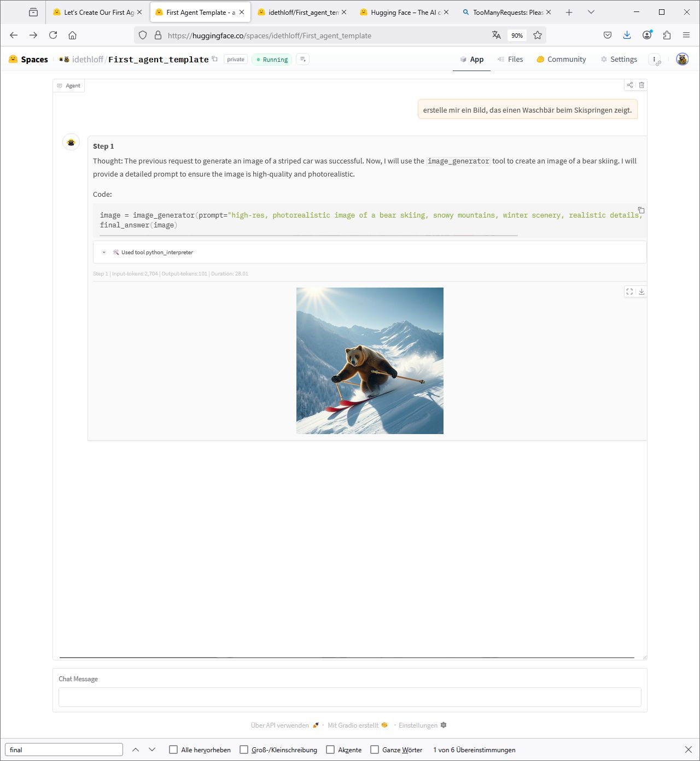This screenshot has height=761, width=700.
Task: Click the 'Über API verwenden' link
Action: coord(284,725)
